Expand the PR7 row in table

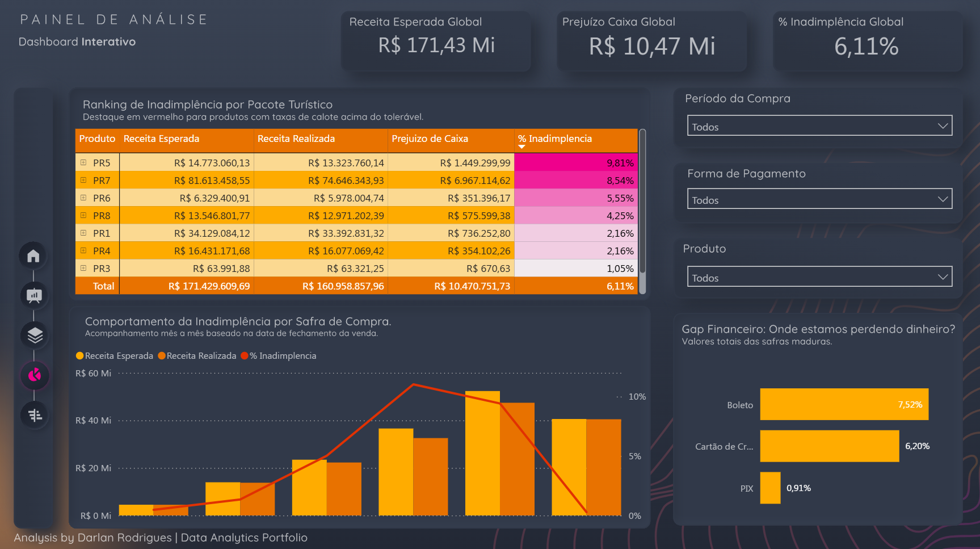(x=83, y=181)
